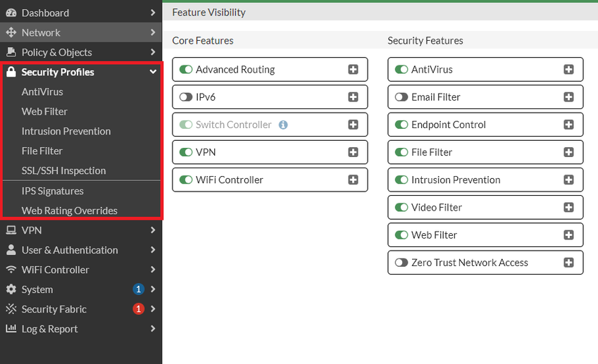The image size is (598, 364).
Task: Expand the Log & Report chevron
Action: click(153, 329)
